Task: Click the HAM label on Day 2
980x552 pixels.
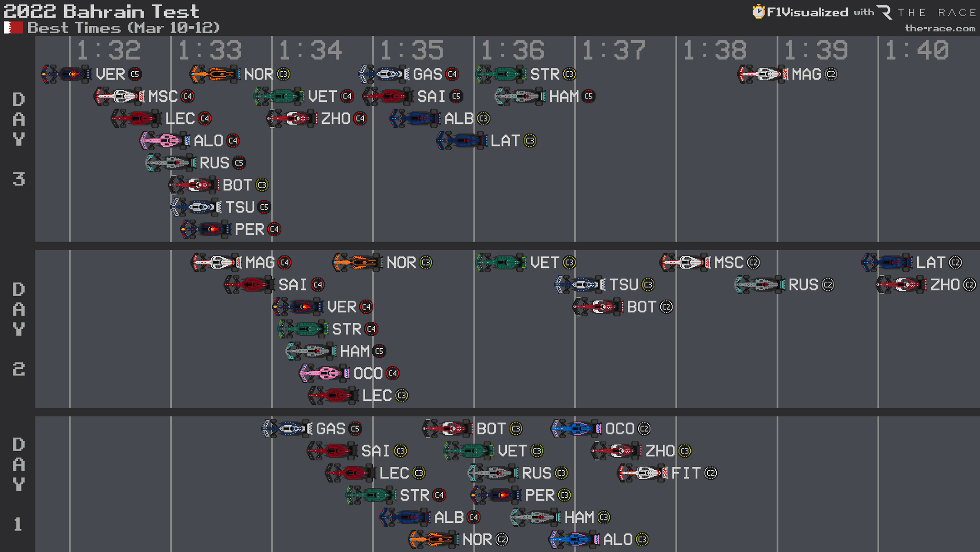Action: click(355, 351)
